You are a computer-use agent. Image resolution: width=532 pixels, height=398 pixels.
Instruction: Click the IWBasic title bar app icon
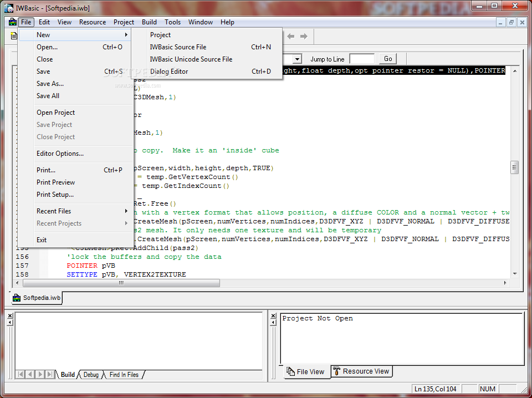[x=8, y=8]
